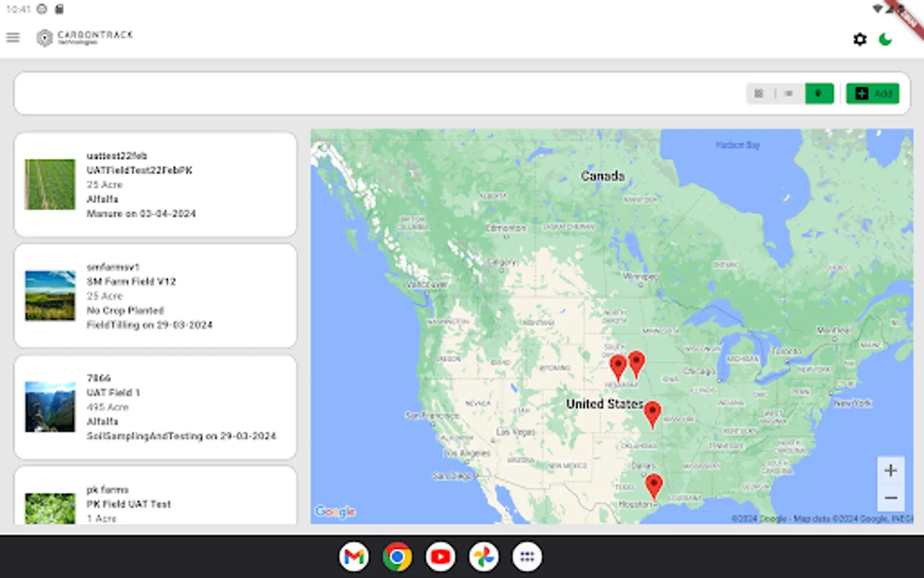
Task: Open Chrome from the taskbar
Action: point(397,557)
